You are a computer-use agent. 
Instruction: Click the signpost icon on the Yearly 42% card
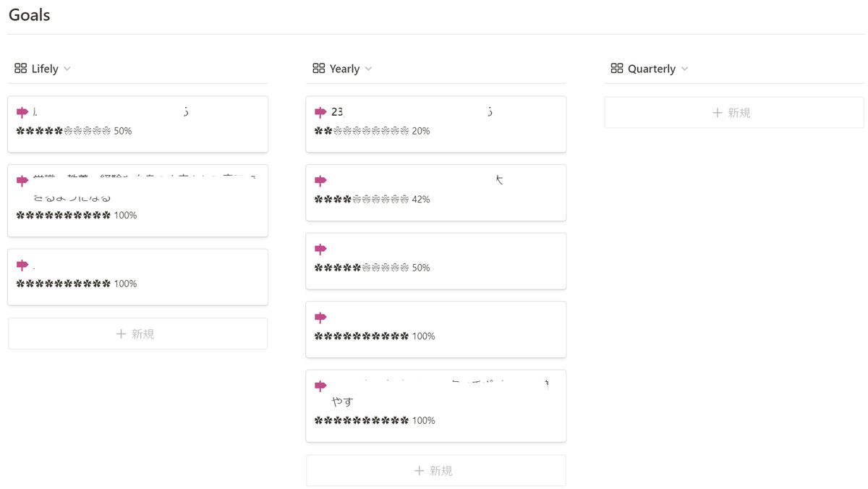[320, 181]
